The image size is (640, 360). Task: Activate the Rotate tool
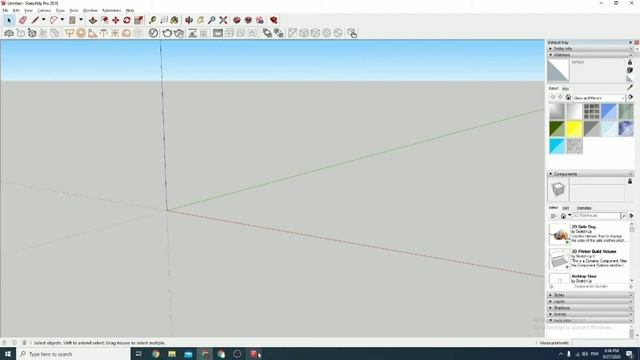pyautogui.click(x=127, y=20)
